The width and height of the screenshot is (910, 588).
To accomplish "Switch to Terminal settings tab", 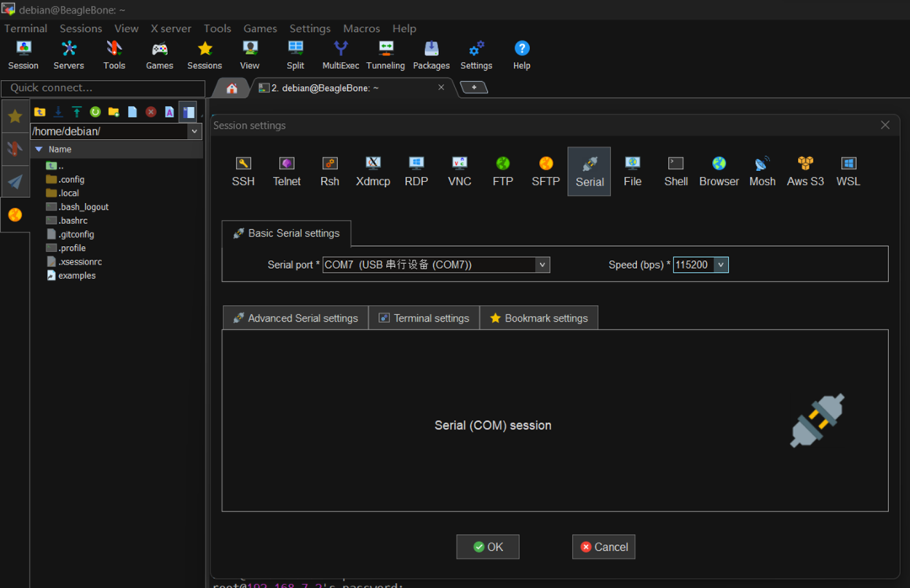I will (424, 318).
